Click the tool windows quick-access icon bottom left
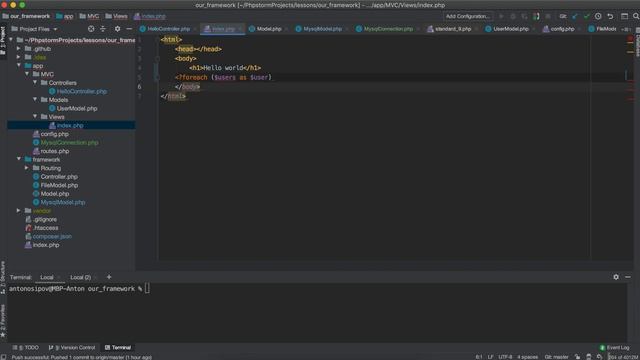The height and width of the screenshot is (360, 640). pos(3,357)
